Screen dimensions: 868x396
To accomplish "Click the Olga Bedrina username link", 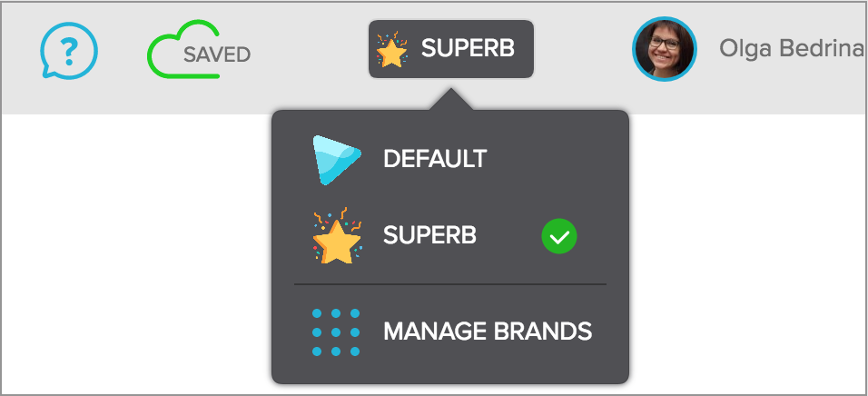I will [x=792, y=49].
